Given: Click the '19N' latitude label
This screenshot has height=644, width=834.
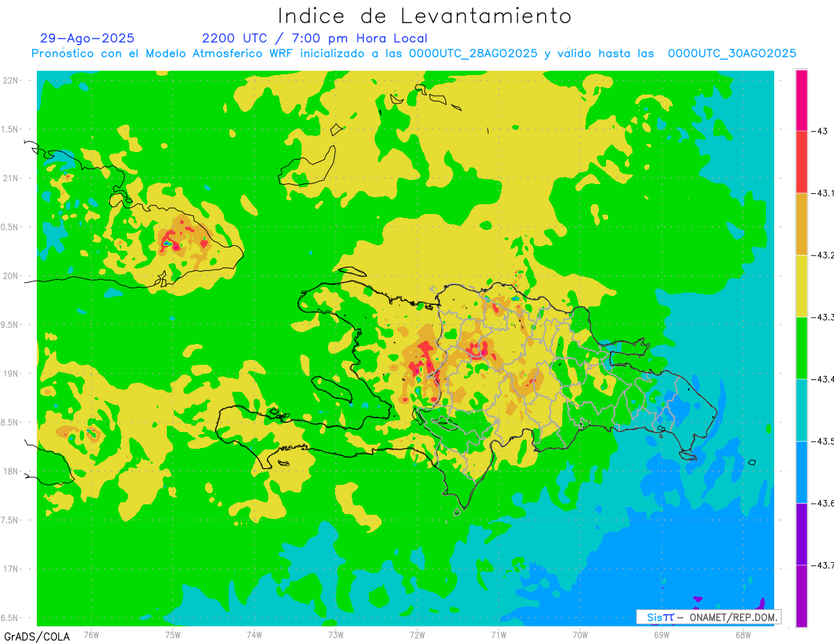Looking at the screenshot, I should click(11, 373).
